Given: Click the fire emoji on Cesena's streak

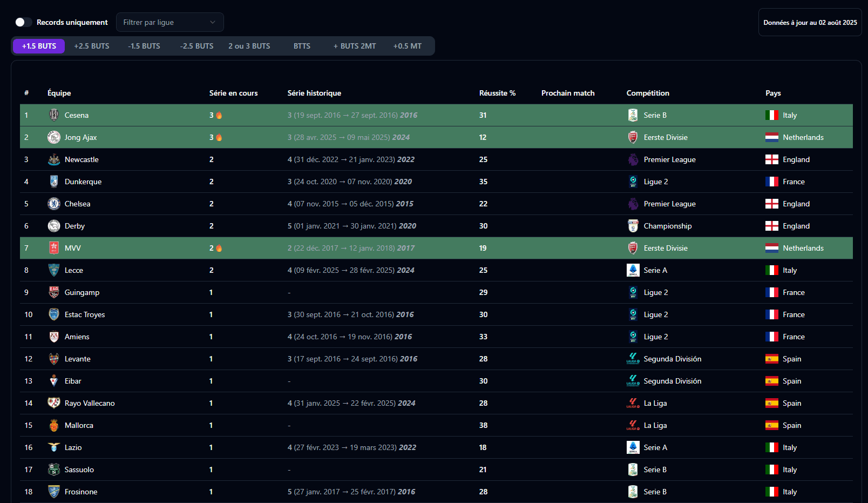Looking at the screenshot, I should click(x=218, y=115).
